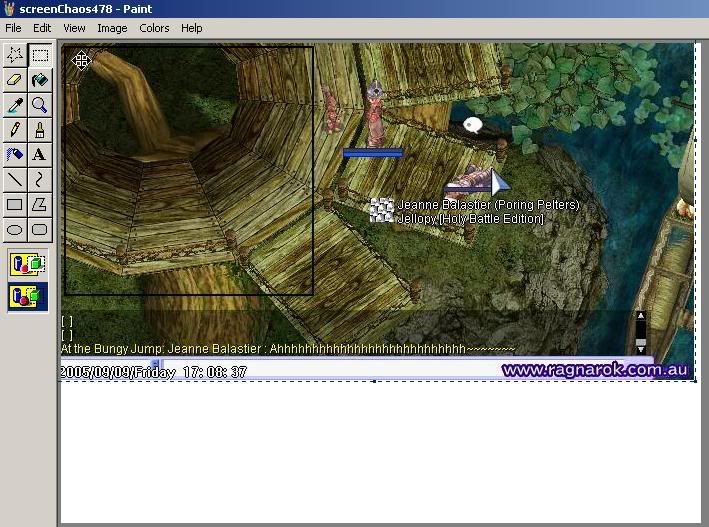
Task: Select the Ellipse tool
Action: coord(15,229)
